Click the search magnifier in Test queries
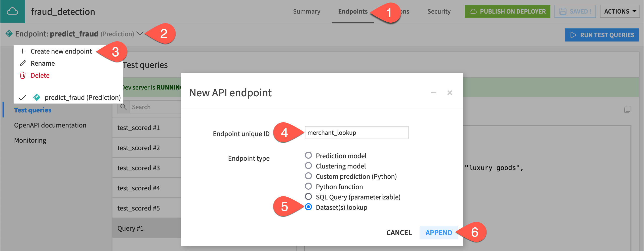 tap(124, 107)
